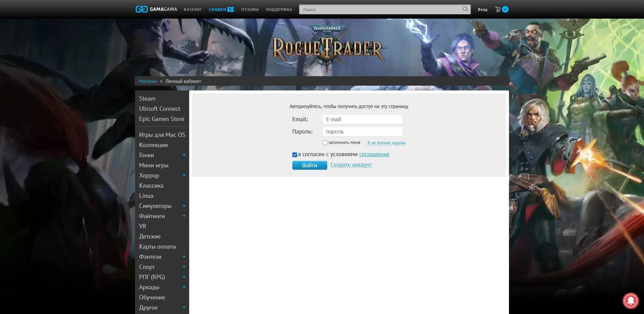Click the Rogue Trader banner image
This screenshot has height=314, width=644.
[327, 47]
